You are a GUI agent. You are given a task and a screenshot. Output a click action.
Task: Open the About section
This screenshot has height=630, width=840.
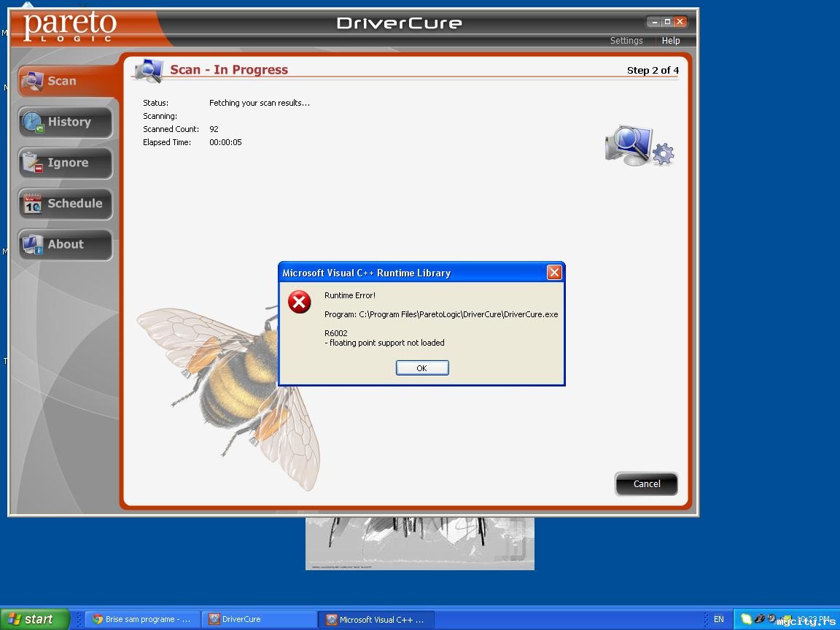coord(66,244)
